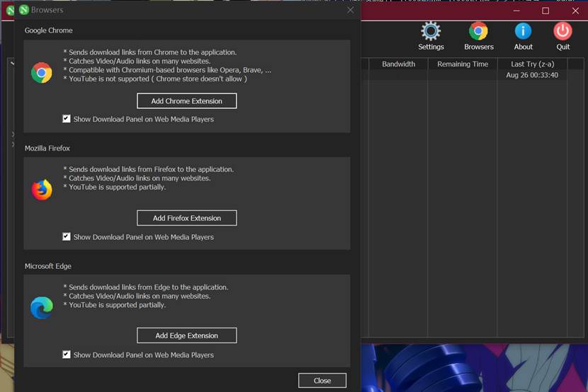Click the Google Chrome section heading
Image resolution: width=588 pixels, height=392 pixels.
pyautogui.click(x=48, y=30)
